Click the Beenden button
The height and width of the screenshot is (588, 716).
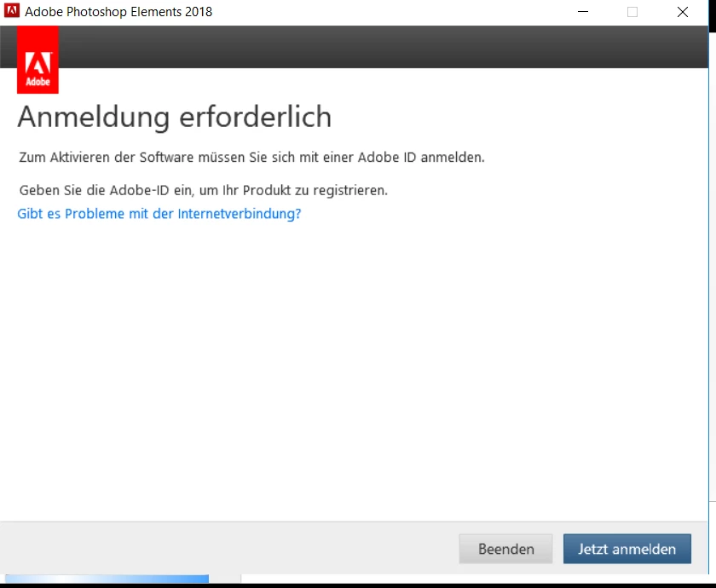coord(506,549)
